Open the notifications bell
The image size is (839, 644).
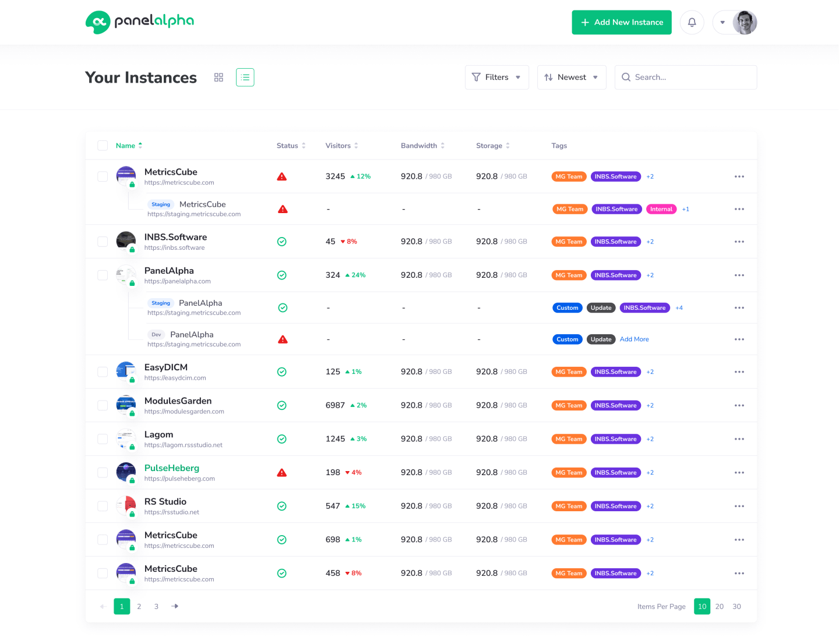[692, 22]
